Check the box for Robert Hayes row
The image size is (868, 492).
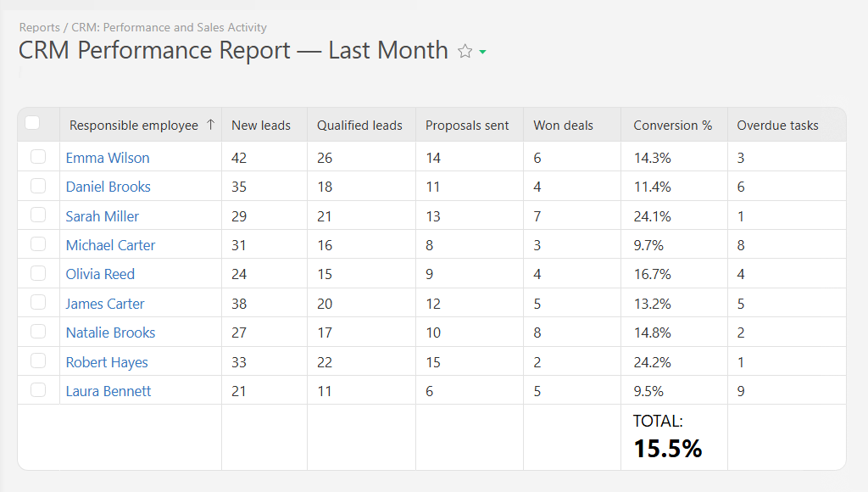pyautogui.click(x=38, y=361)
